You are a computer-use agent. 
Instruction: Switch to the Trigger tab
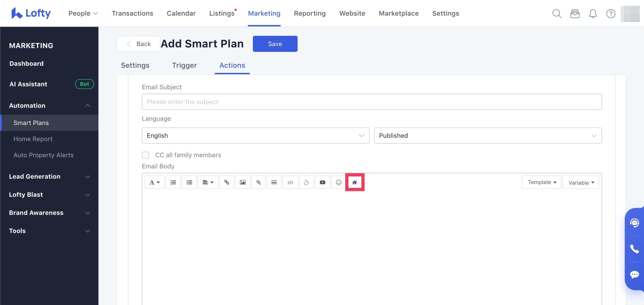pyautogui.click(x=184, y=65)
